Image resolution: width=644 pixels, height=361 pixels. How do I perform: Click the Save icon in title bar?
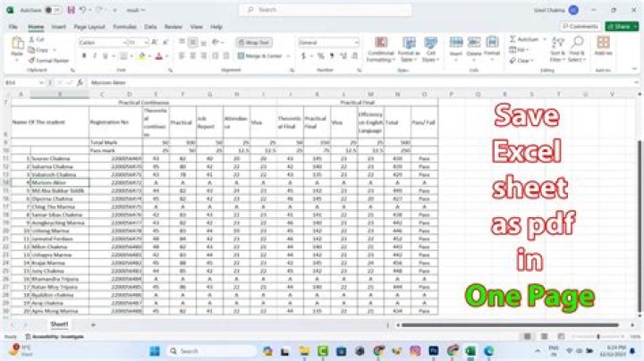coord(71,10)
